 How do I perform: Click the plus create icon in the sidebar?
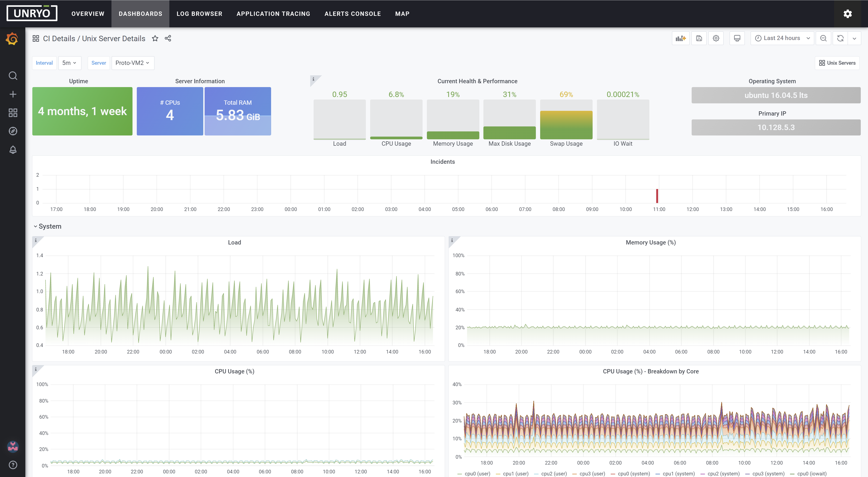pyautogui.click(x=13, y=94)
